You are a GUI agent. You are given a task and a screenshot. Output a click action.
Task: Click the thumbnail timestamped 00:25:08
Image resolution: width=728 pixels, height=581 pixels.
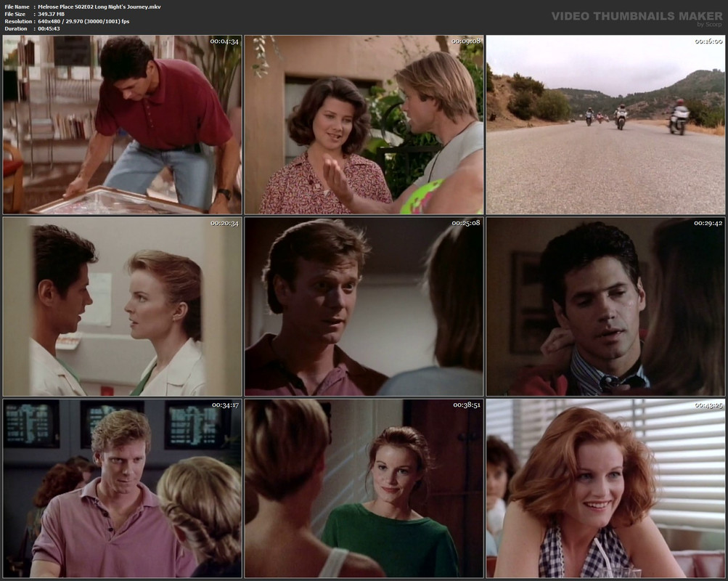click(x=364, y=306)
